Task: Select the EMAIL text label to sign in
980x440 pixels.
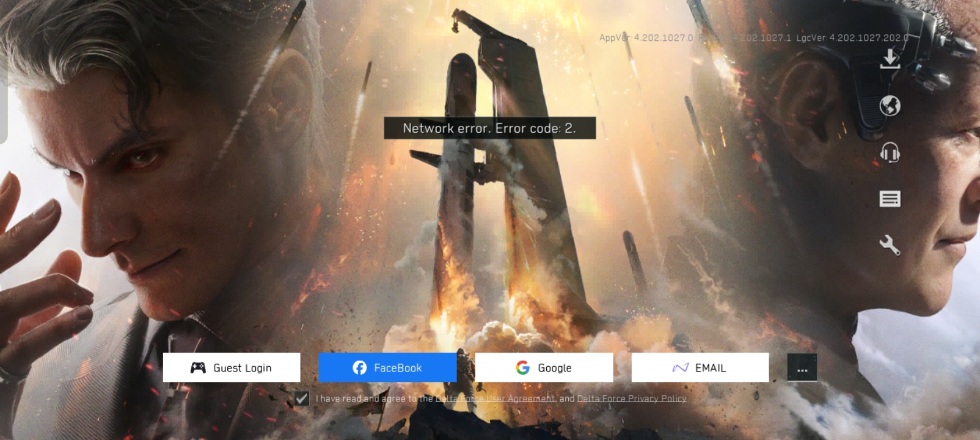Action: (710, 368)
